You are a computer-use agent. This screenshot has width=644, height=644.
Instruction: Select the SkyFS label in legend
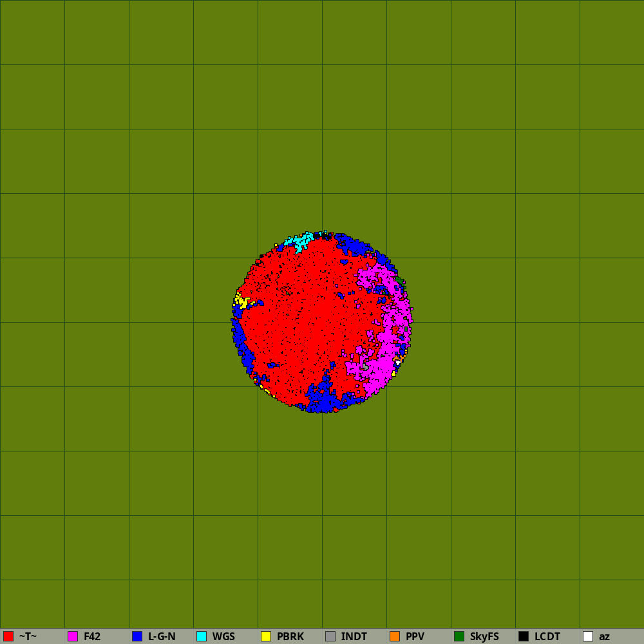coord(484,636)
